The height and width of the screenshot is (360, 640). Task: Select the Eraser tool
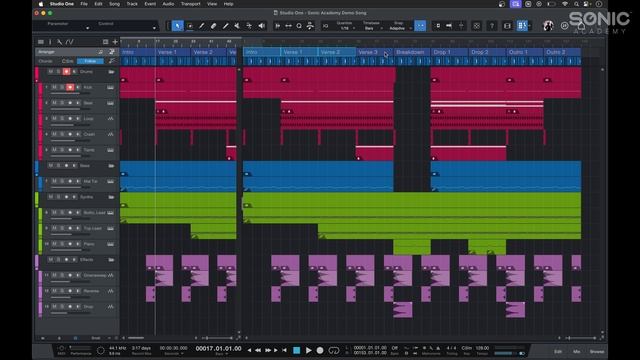click(213, 26)
